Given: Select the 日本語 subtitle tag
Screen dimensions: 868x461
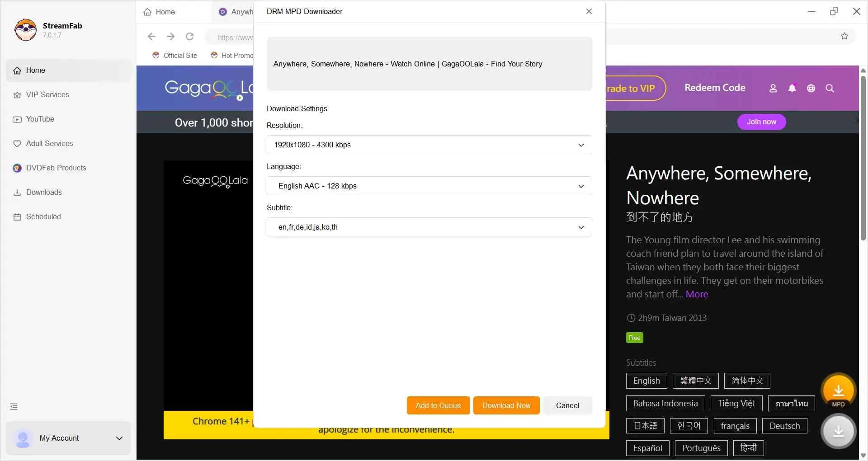Looking at the screenshot, I should [x=645, y=426].
